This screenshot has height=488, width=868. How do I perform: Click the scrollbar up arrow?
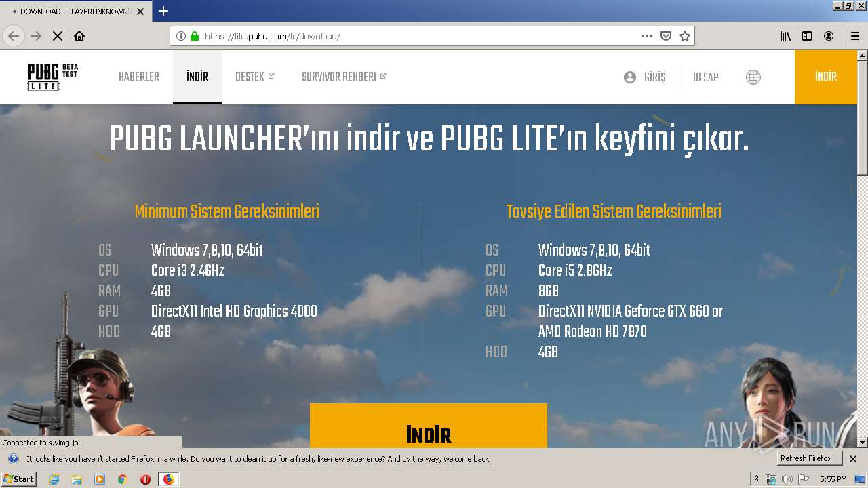point(863,55)
